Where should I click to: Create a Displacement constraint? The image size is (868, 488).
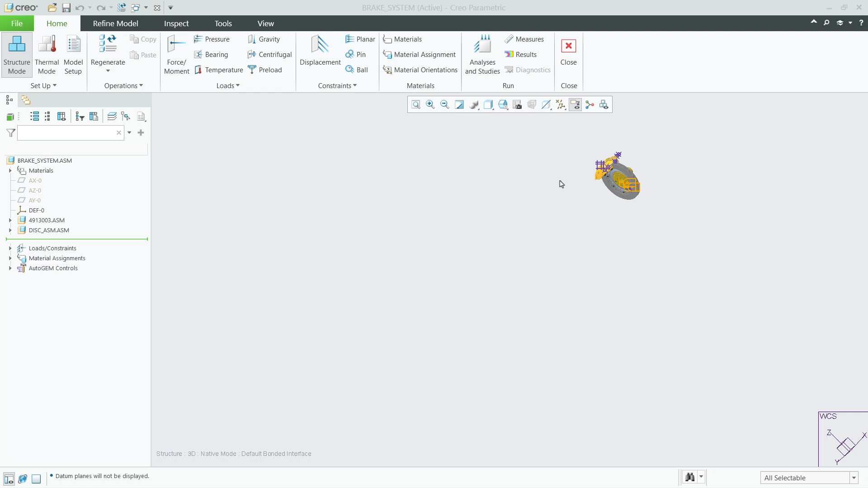point(320,51)
